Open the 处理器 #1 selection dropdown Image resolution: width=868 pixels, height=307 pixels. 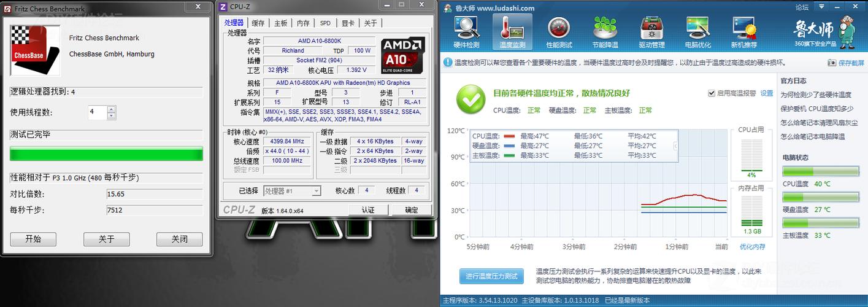[292, 191]
